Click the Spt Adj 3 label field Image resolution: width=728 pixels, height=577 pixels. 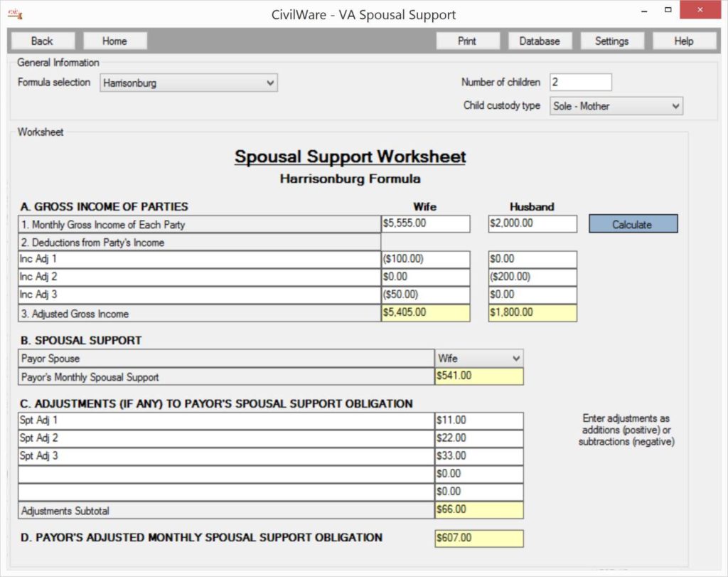click(226, 456)
